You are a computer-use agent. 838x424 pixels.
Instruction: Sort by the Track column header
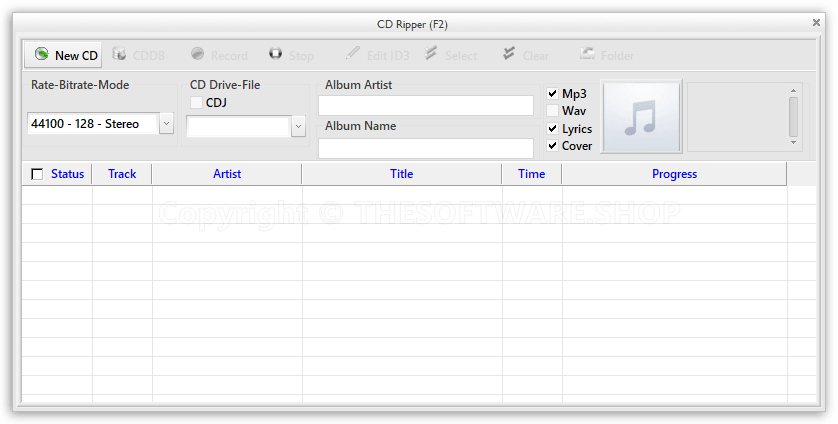point(122,174)
